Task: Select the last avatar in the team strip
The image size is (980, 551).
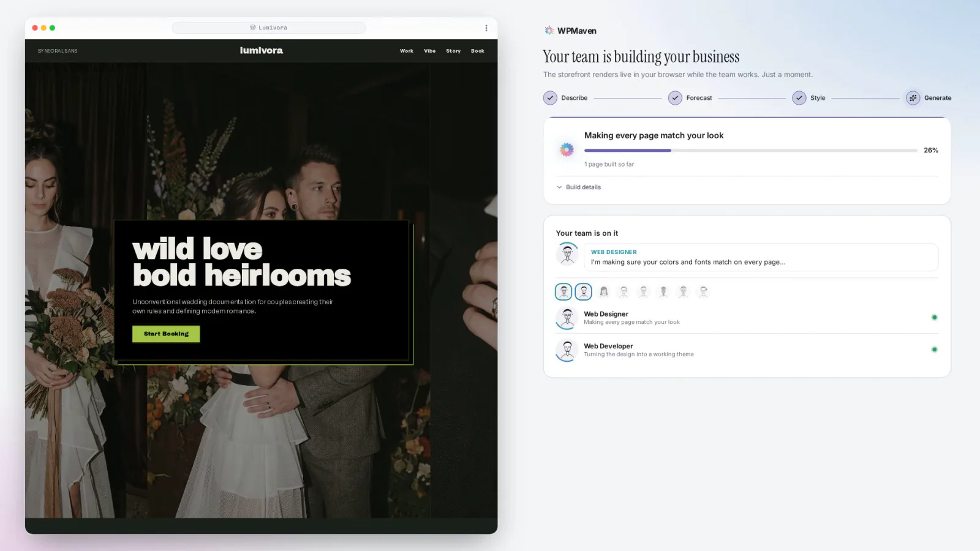Action: tap(703, 292)
